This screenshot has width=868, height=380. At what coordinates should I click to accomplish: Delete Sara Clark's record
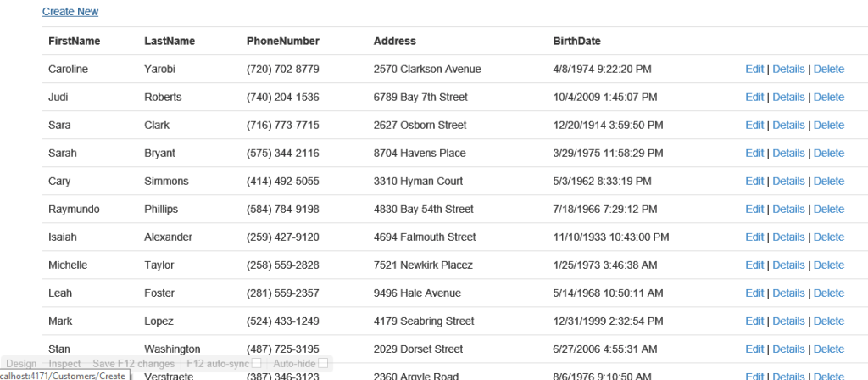pyautogui.click(x=829, y=126)
